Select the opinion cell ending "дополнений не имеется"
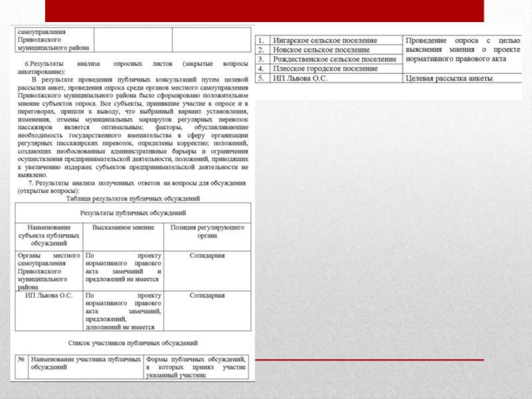 click(x=123, y=311)
